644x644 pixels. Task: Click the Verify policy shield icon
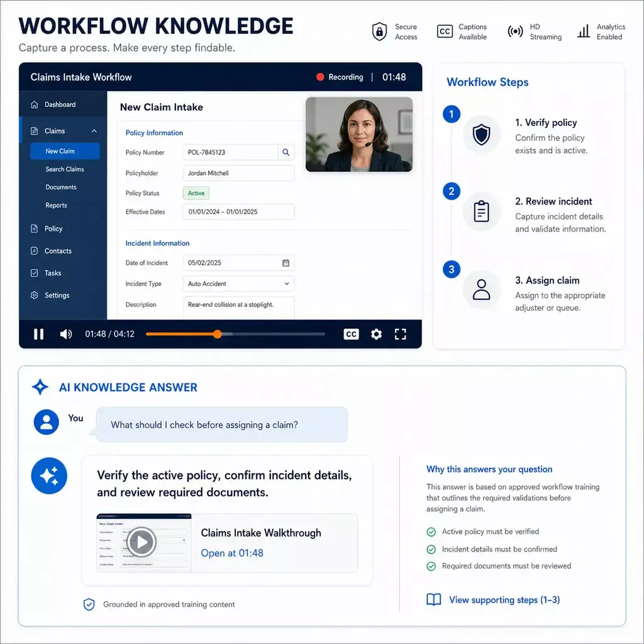(481, 135)
